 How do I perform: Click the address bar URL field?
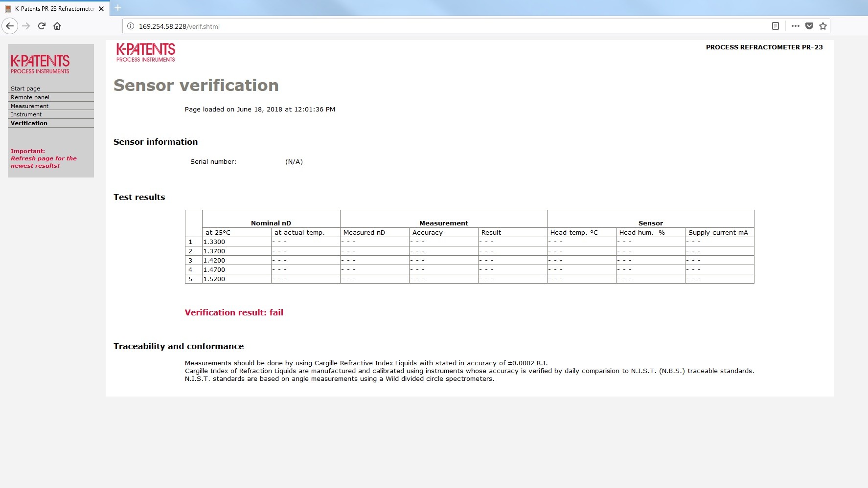[440, 26]
